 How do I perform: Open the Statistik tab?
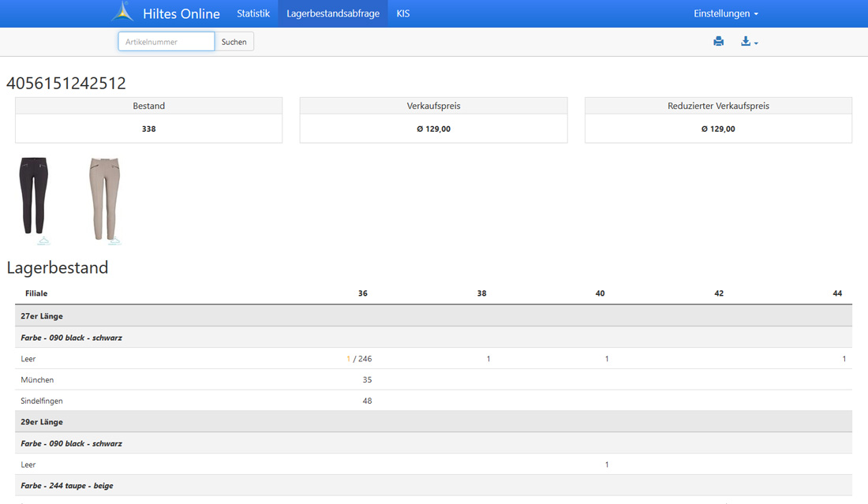(253, 13)
